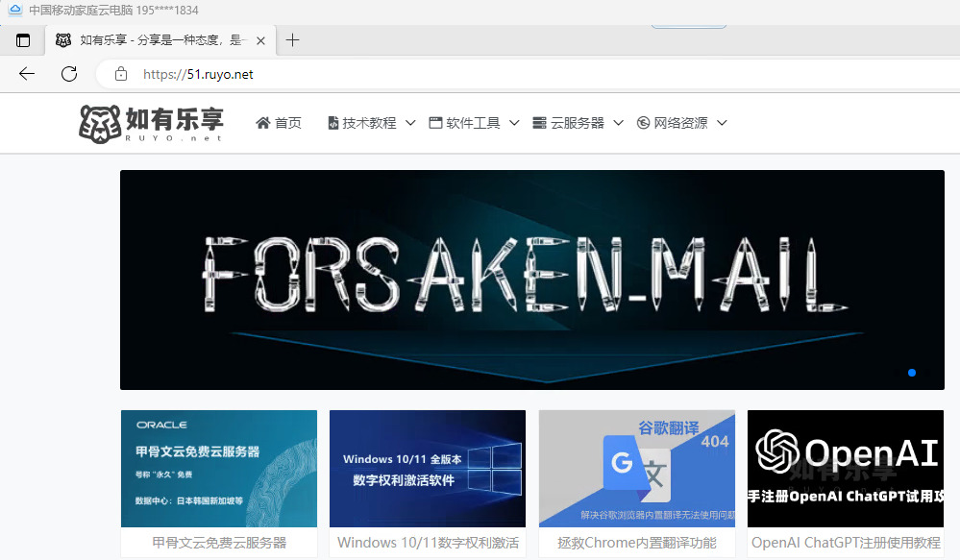960x560 pixels.
Task: Expand the 技术教程 dropdown chevron
Action: click(x=411, y=123)
